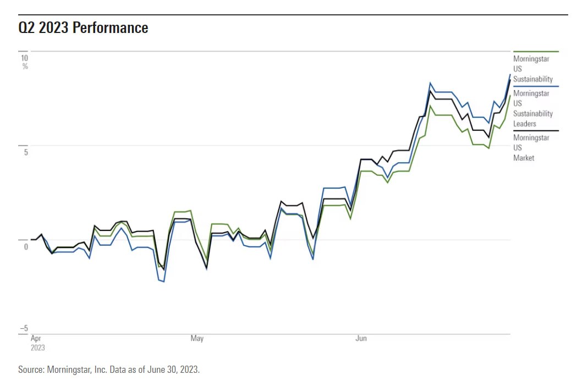This screenshot has width=588, height=386.
Task: Click the "0" y-axis label
Action: [25, 246]
